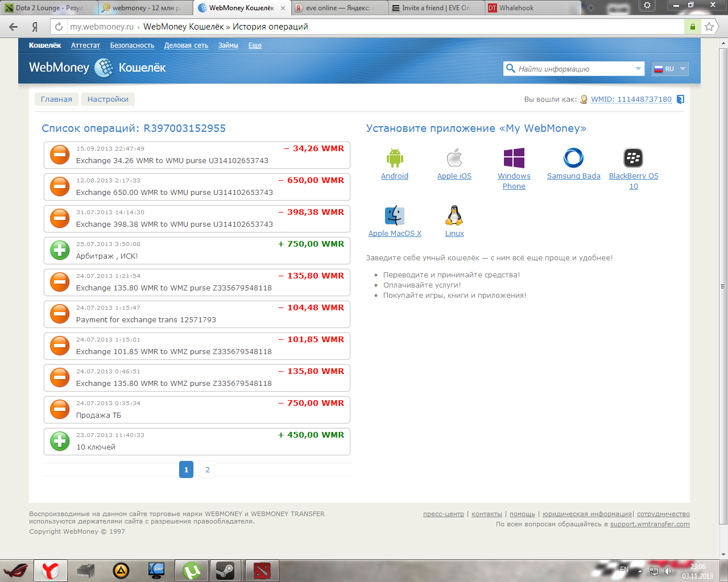Viewport: 728px width, 582px height.
Task: Open Steam from the taskbar
Action: [x=226, y=571]
